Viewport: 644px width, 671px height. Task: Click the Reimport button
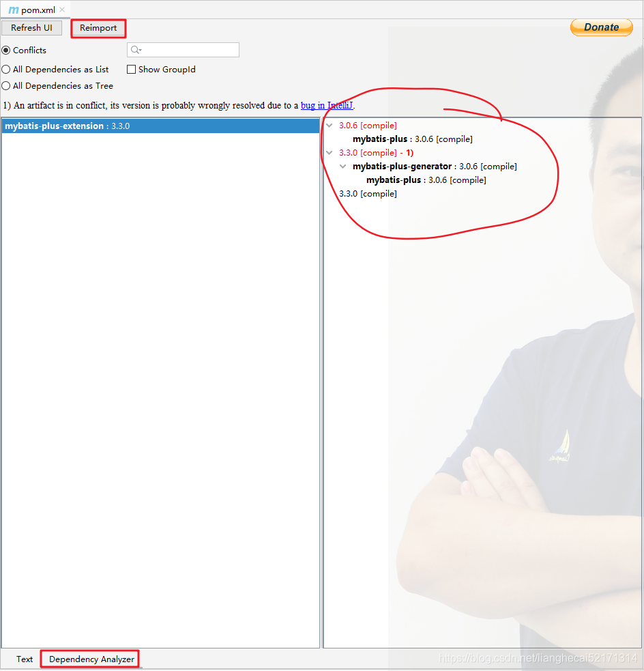click(x=98, y=28)
